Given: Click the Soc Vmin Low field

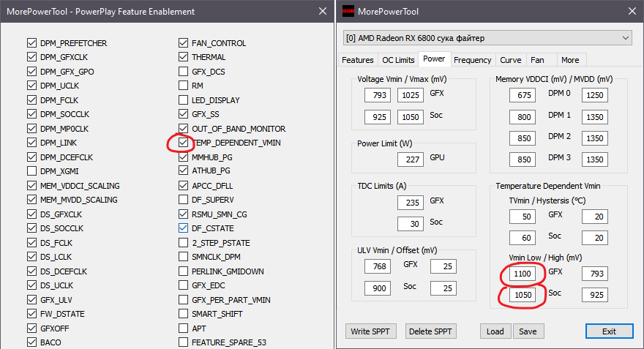Looking at the screenshot, I should [523, 295].
